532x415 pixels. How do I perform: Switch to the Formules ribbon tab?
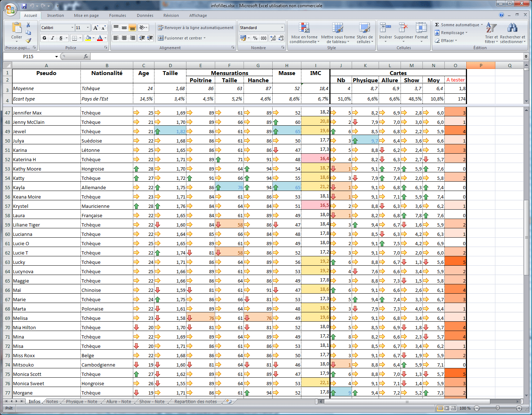coord(117,15)
